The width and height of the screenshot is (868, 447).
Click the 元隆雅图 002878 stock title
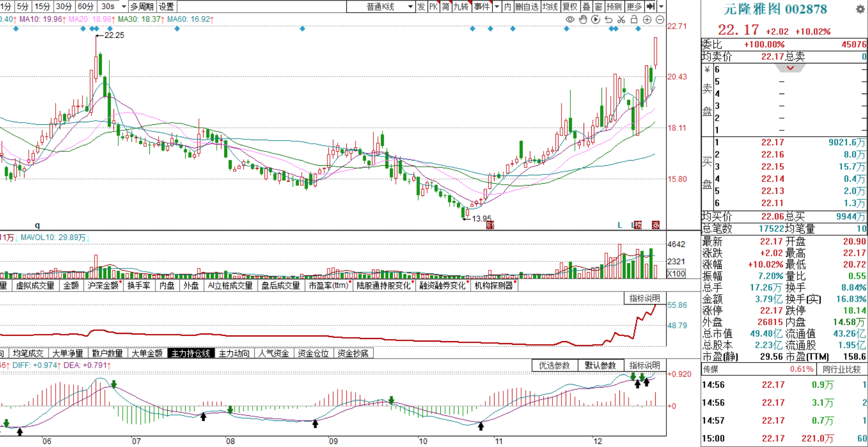tap(775, 9)
